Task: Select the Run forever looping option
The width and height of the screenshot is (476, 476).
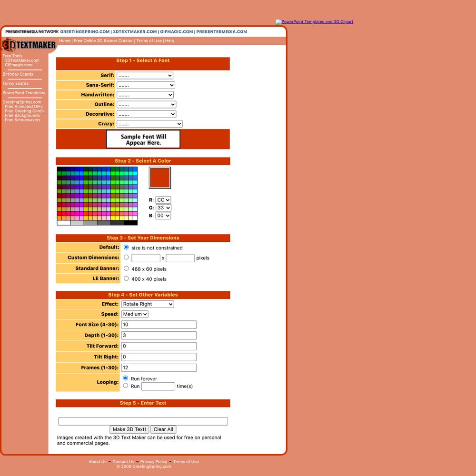Action: tap(126, 378)
